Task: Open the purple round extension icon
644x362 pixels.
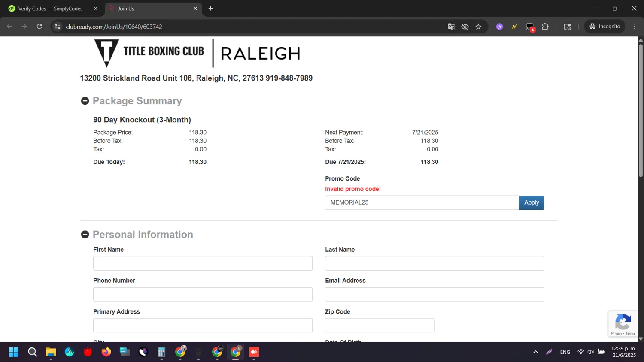Action: click(500, 27)
